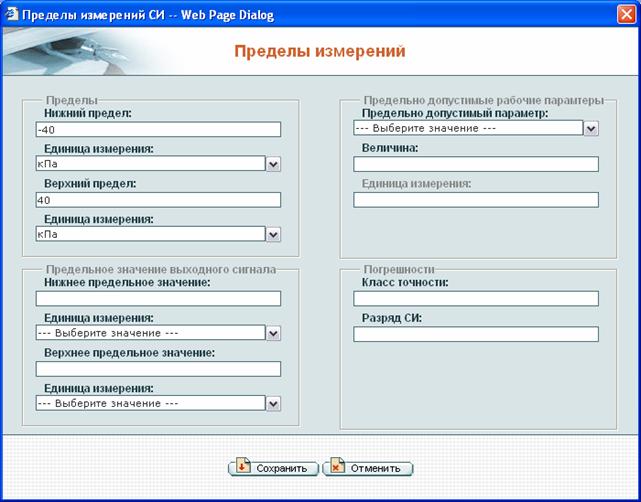The image size is (641, 502).
Task: Click the Нижнее предельное значение label
Action: (x=127, y=282)
